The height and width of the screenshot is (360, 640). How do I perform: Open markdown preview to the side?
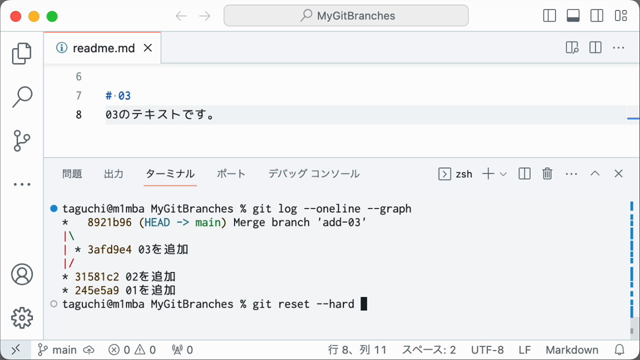tap(572, 48)
